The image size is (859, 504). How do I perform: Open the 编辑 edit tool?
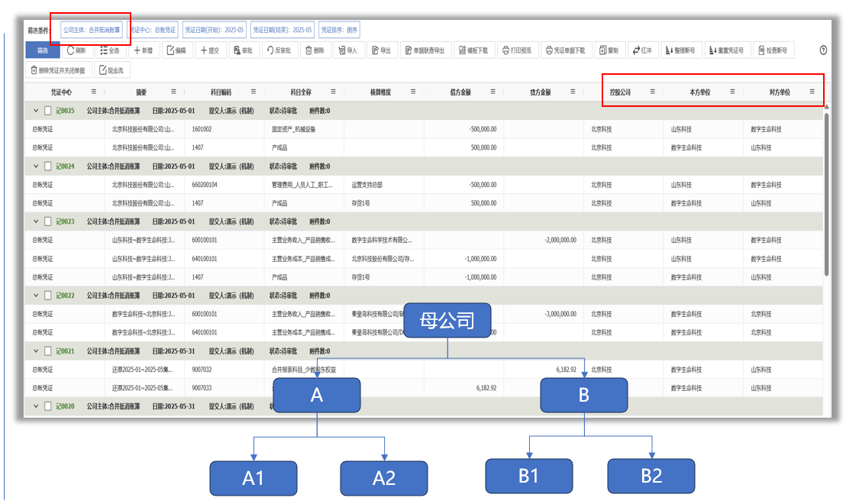tap(176, 50)
